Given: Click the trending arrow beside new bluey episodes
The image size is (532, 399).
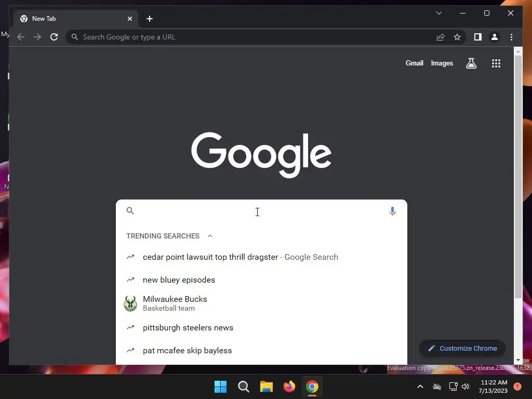Looking at the screenshot, I should tap(130, 280).
